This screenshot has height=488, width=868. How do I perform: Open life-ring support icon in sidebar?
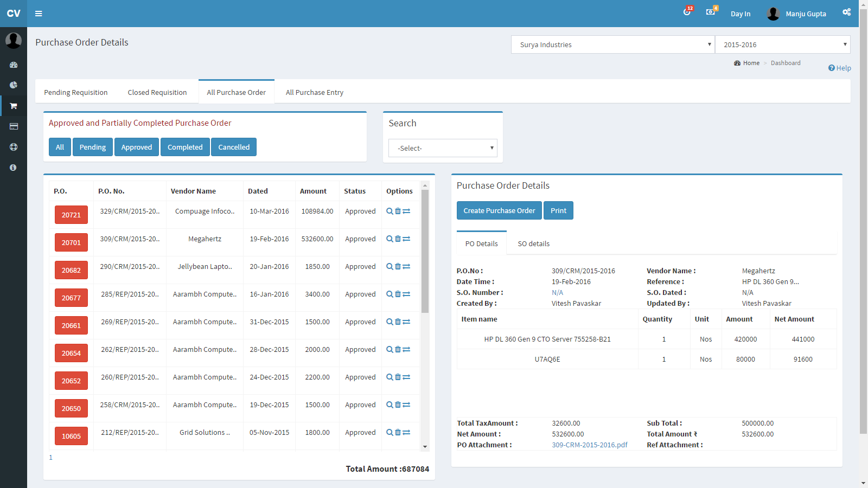pos(14,147)
